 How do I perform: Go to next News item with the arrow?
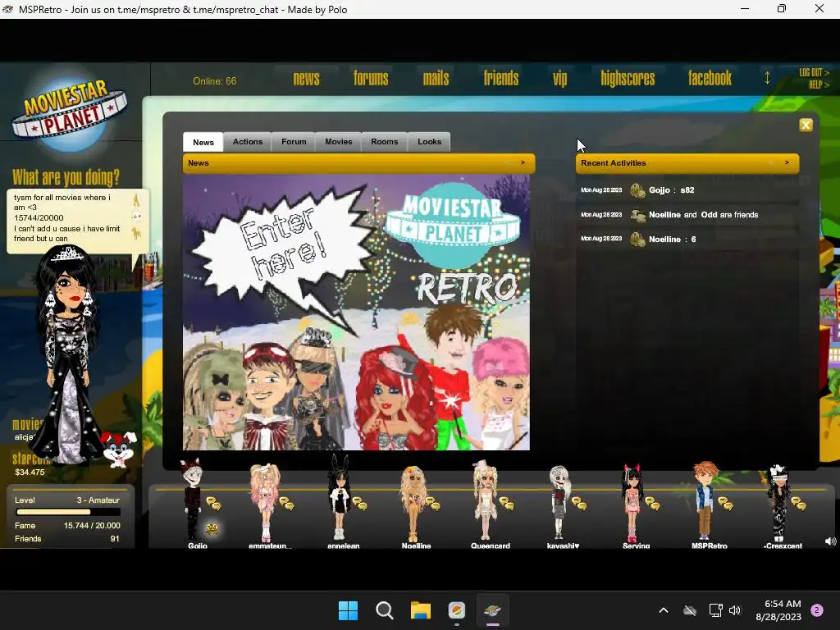(523, 162)
